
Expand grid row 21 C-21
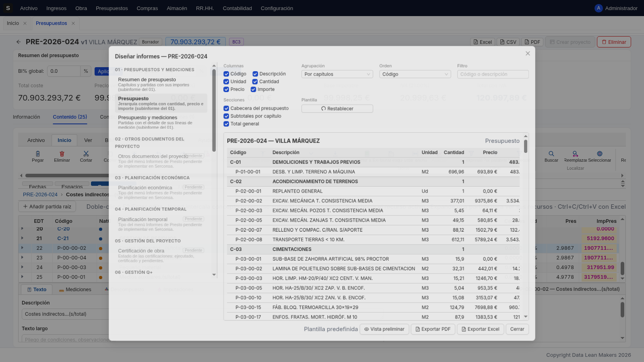tap(22, 238)
